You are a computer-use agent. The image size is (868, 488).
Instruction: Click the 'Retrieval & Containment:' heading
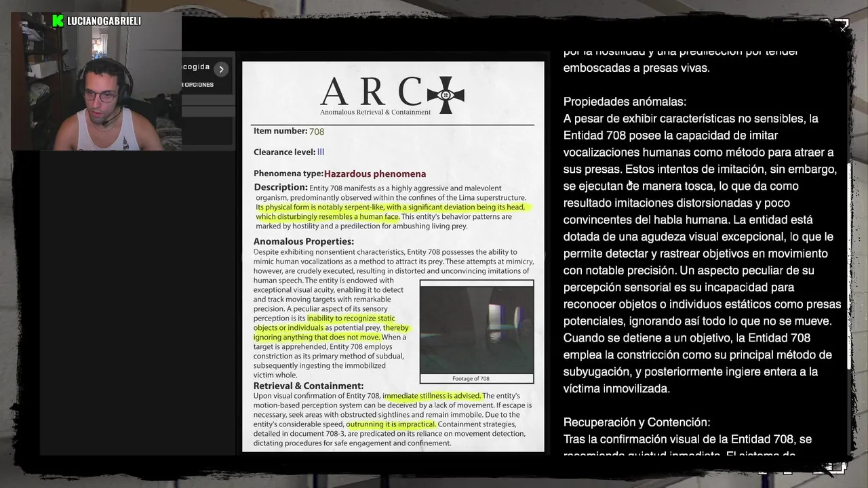pyautogui.click(x=309, y=386)
